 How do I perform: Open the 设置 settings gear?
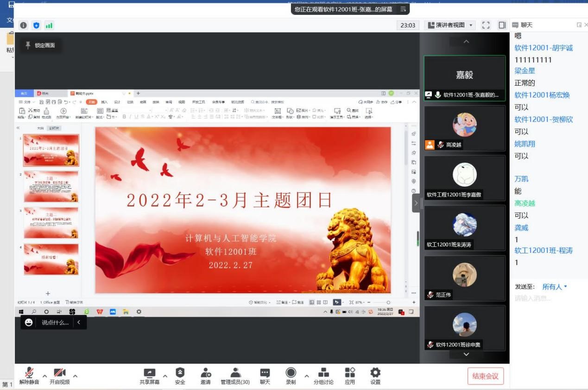[x=375, y=376]
